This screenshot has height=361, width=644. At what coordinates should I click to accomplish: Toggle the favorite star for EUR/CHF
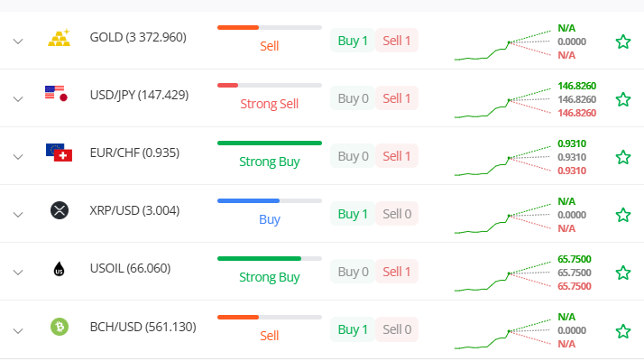tap(623, 157)
